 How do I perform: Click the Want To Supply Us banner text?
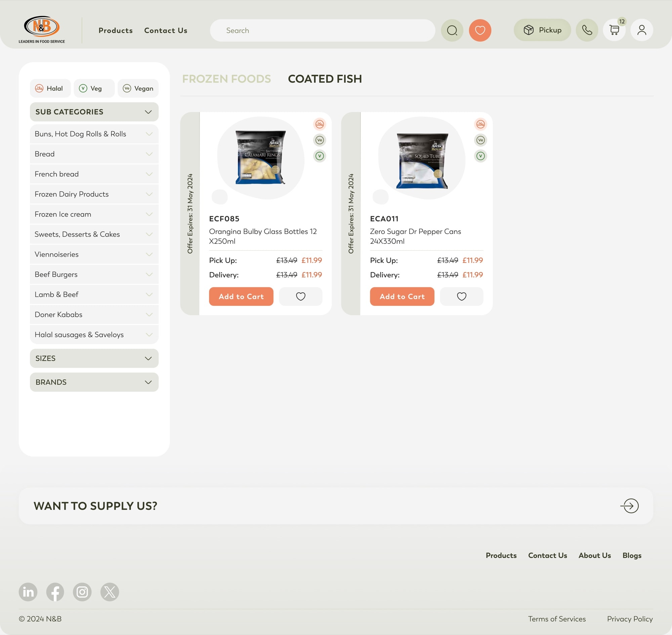[95, 506]
